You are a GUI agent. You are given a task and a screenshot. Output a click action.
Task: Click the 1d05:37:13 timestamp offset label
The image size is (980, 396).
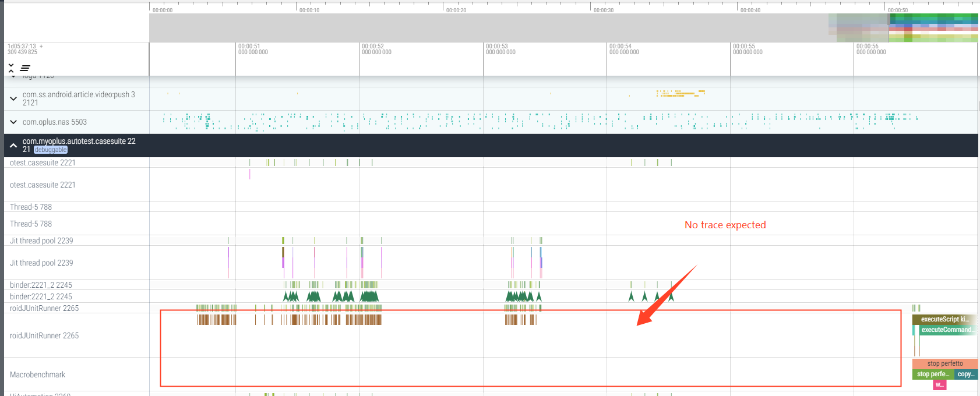(22, 47)
